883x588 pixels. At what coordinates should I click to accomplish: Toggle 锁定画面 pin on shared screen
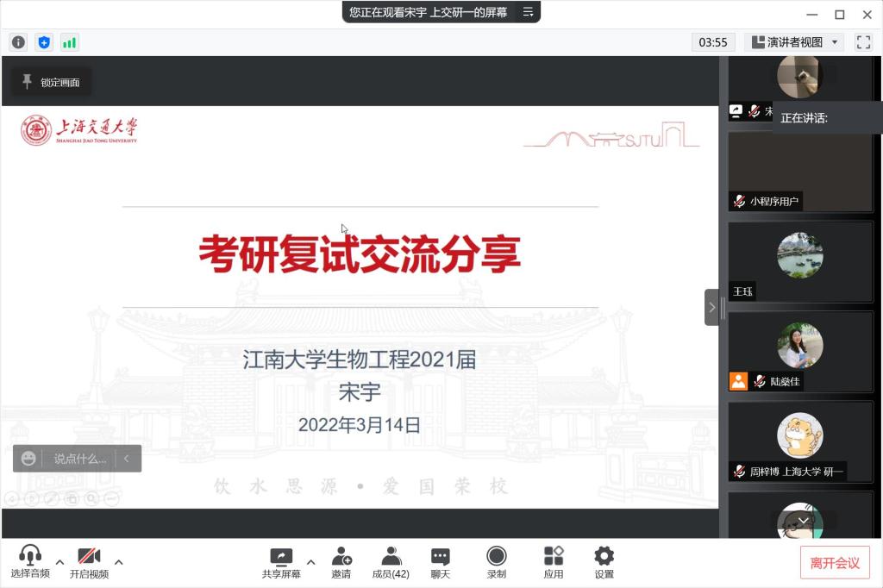[50, 82]
